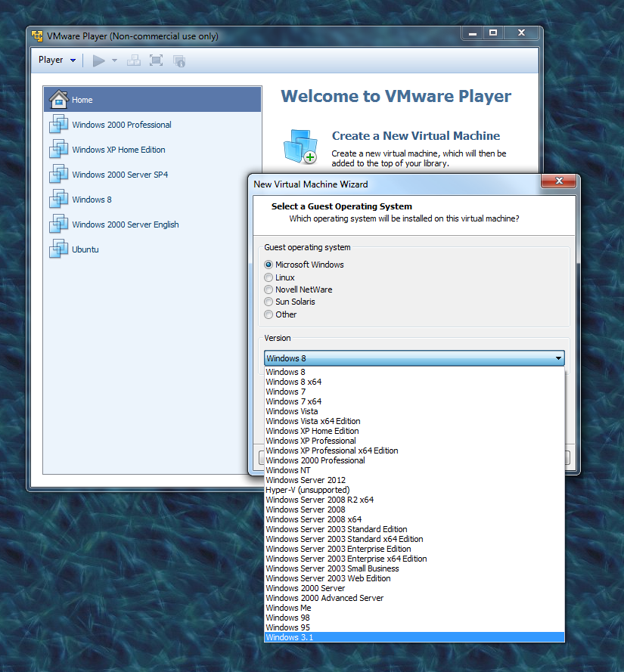Choose Windows Server 2012 from the list
This screenshot has height=672, width=624.
point(306,480)
